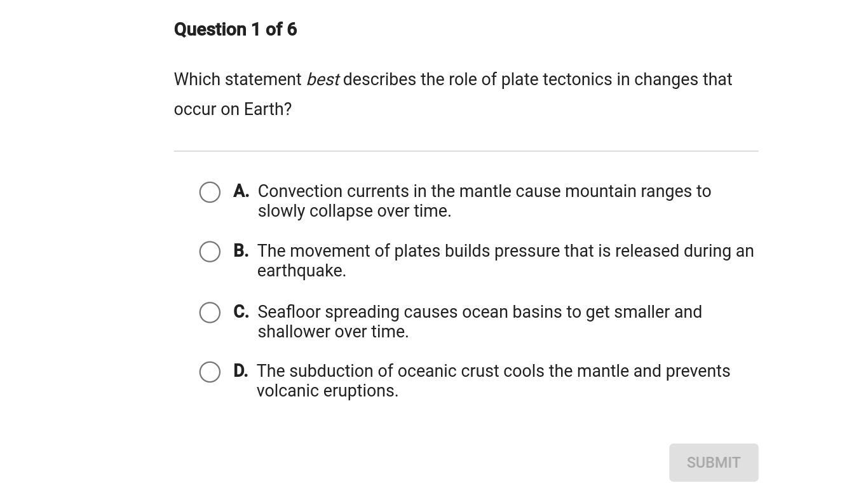Click the word "earthquake." in option B
This screenshot has height=488, width=868.
301,271
